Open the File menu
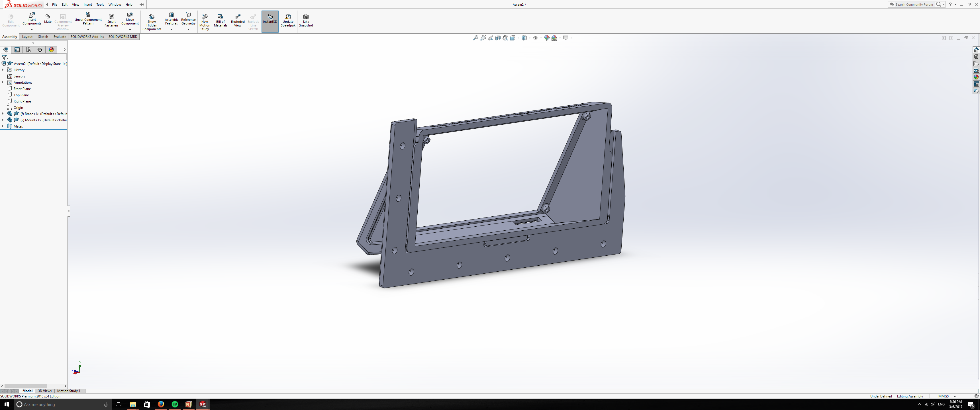This screenshot has height=410, width=980. click(55, 5)
